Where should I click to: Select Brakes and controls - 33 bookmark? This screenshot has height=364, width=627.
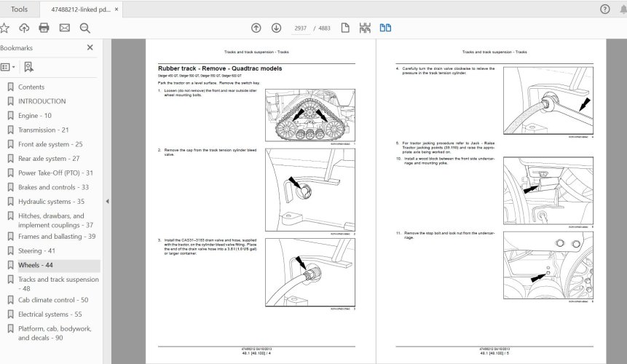[54, 187]
